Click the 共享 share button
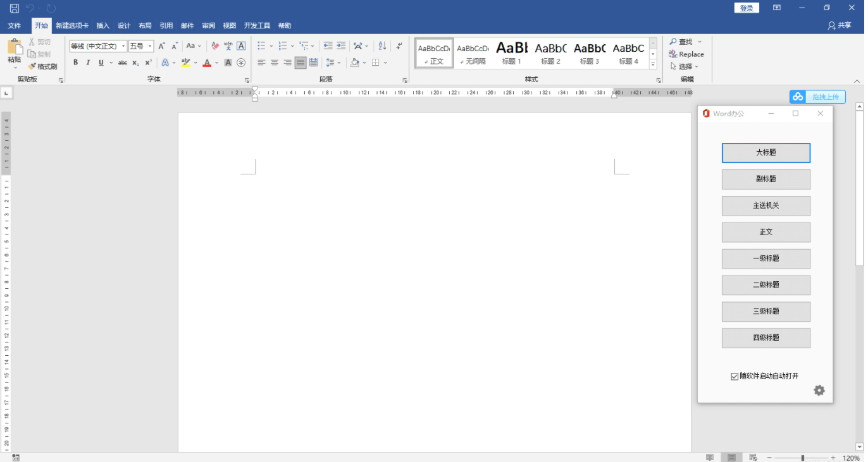 coord(840,26)
